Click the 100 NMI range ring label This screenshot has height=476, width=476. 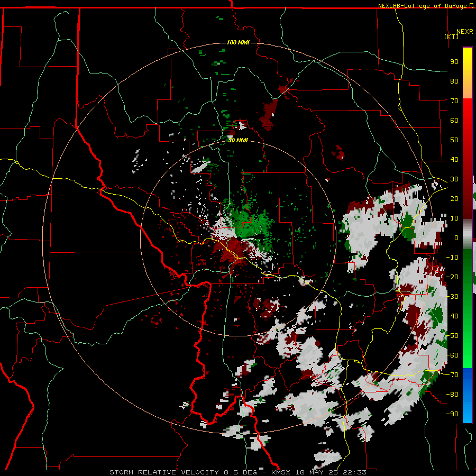pos(238,42)
